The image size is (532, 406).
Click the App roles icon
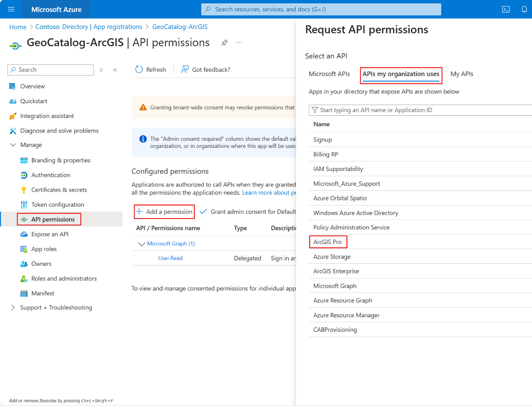coord(24,249)
